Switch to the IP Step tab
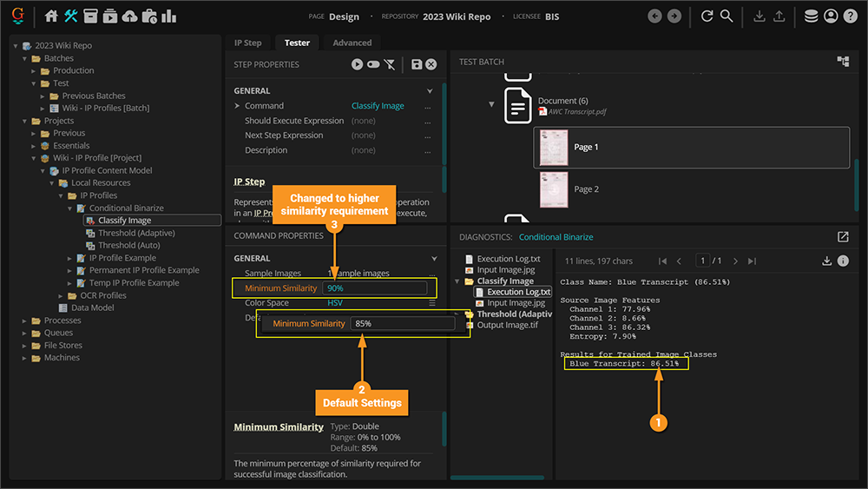868x489 pixels. tap(247, 43)
